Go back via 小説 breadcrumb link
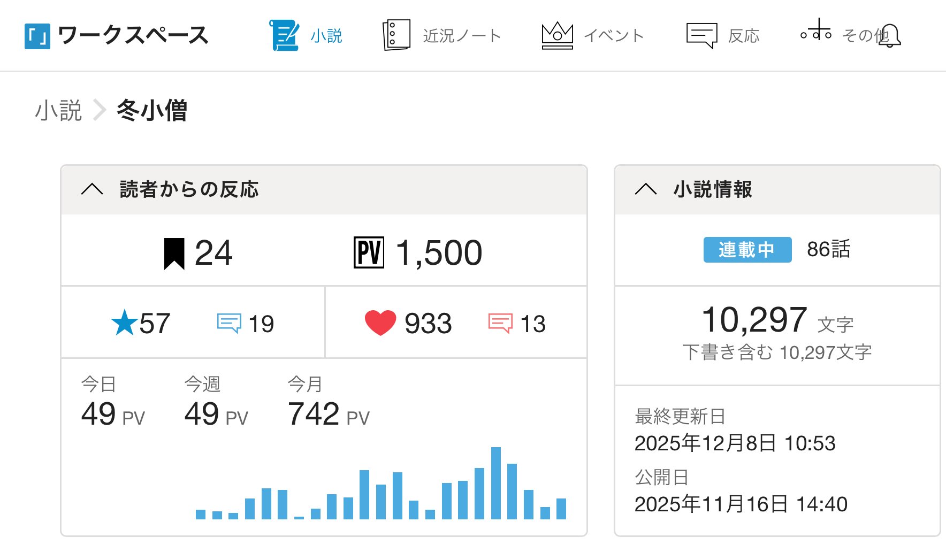This screenshot has height=560, width=946. click(58, 111)
